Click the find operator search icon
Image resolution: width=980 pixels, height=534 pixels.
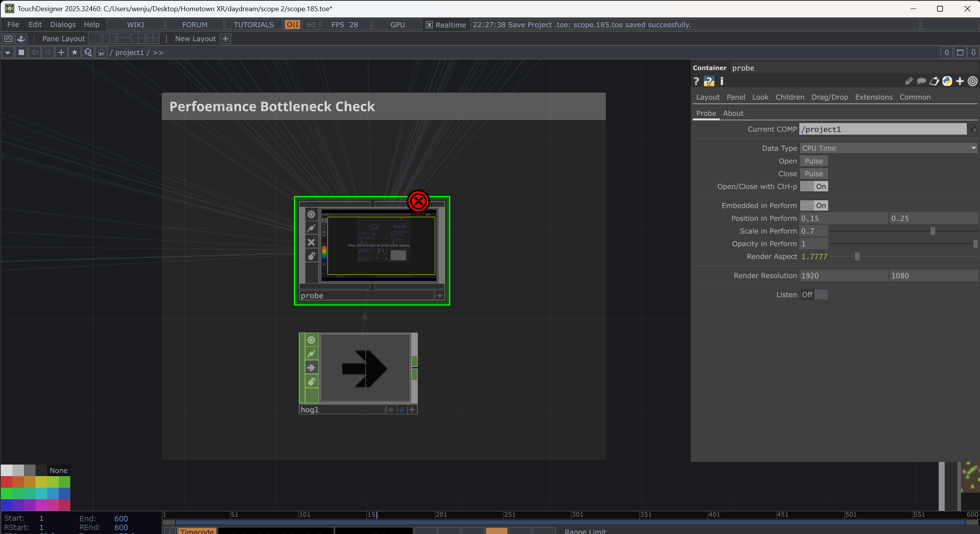coord(88,52)
